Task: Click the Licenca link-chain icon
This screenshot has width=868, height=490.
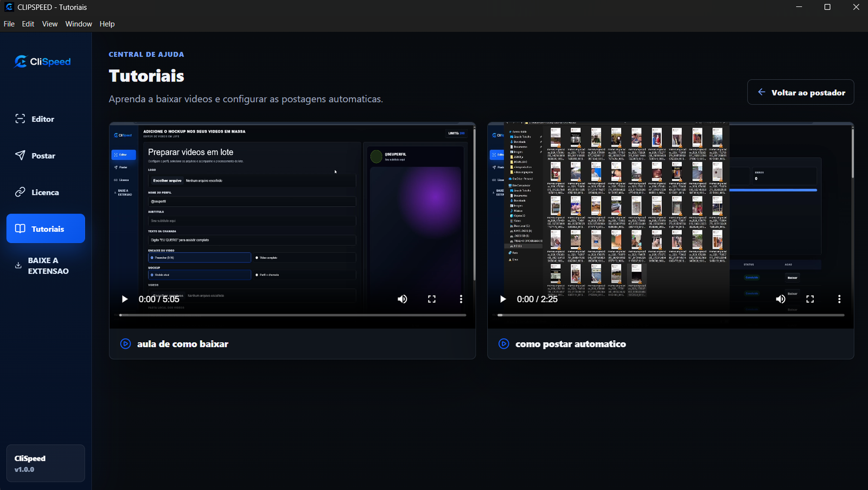Action: click(20, 192)
